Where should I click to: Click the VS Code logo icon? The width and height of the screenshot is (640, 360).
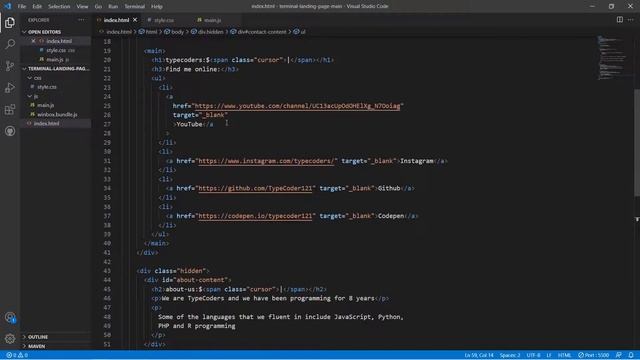(7, 6)
